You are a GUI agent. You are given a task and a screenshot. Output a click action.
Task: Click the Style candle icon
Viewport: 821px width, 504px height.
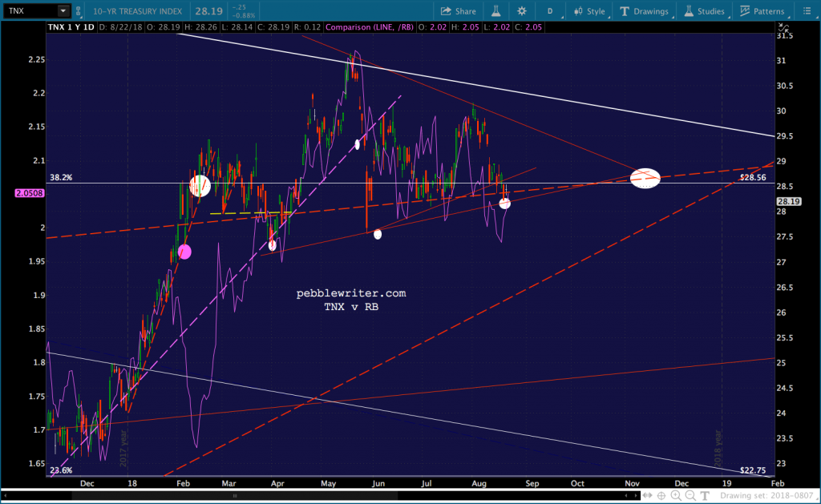pos(578,11)
